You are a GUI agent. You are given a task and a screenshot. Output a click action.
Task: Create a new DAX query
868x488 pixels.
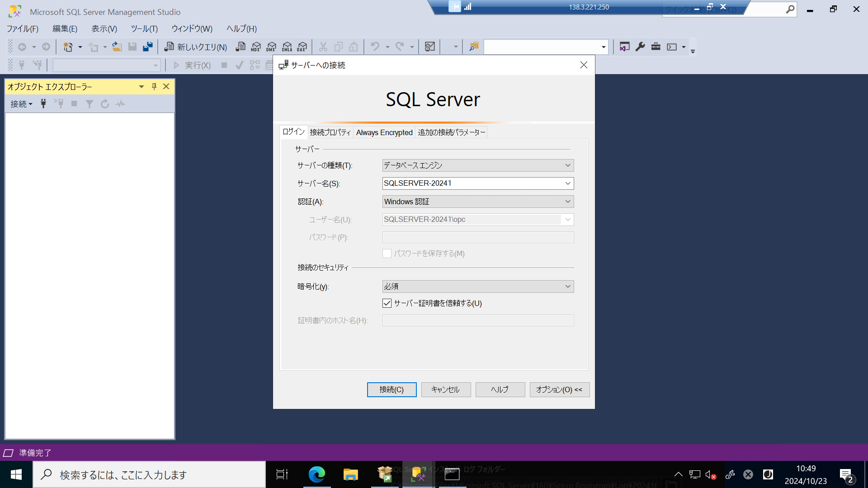click(x=302, y=47)
